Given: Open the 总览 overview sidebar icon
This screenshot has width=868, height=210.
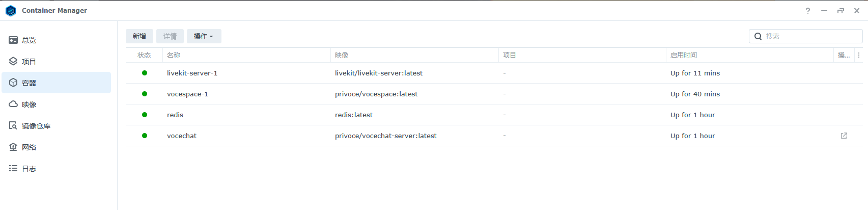Looking at the screenshot, I should tap(13, 40).
